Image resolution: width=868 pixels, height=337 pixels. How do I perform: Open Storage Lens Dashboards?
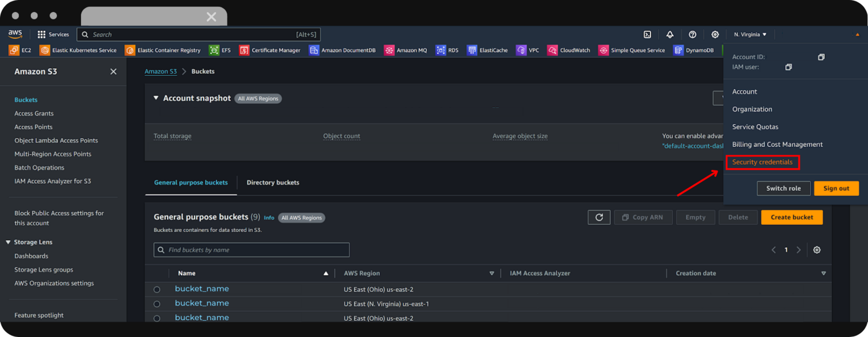click(31, 256)
